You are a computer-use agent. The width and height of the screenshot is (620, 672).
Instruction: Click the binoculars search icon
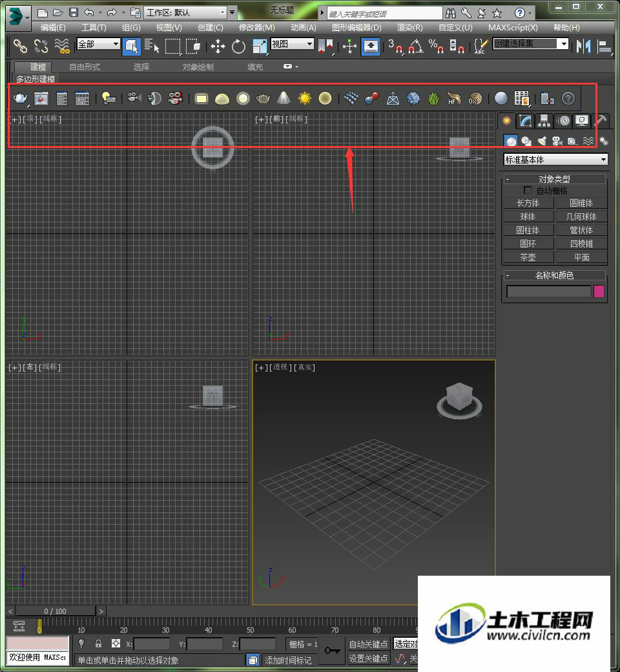(450, 14)
